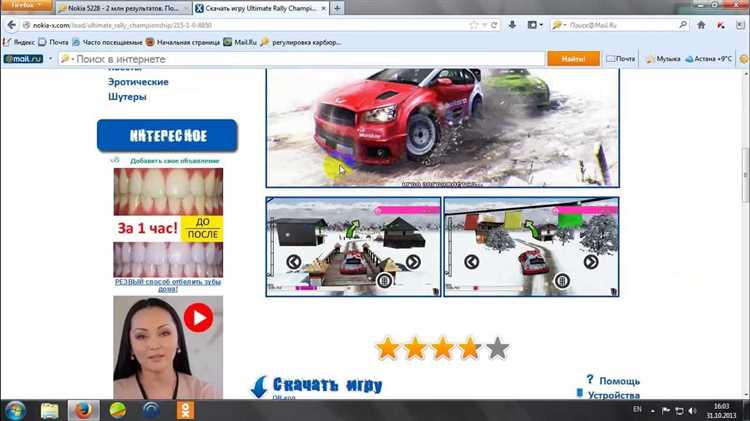Image resolution: width=750 pixels, height=421 pixels.
Task: Close the Nokia 5228 search results tab
Action: [187, 8]
